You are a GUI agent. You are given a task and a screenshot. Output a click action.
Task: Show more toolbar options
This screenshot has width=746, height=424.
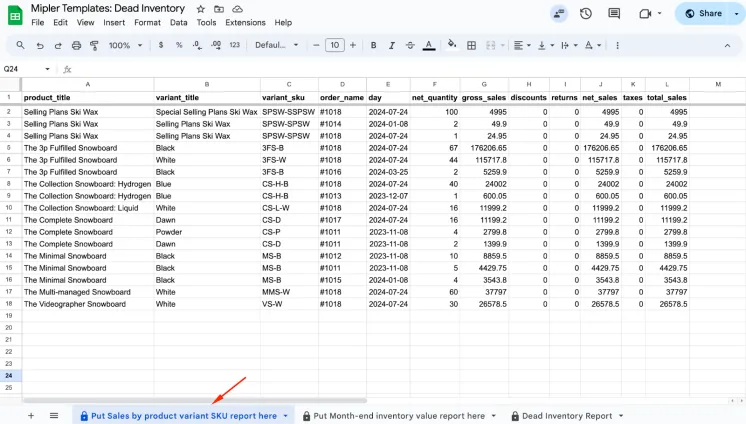[618, 45]
